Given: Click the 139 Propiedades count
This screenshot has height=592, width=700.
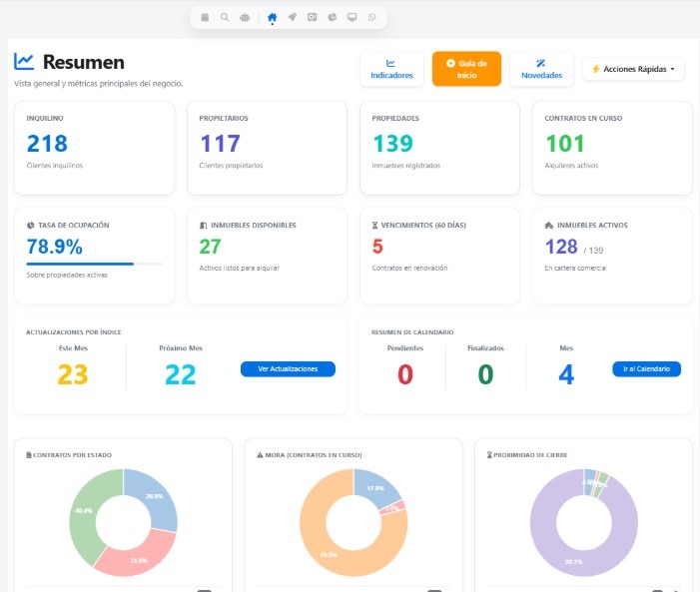Looking at the screenshot, I should pyautogui.click(x=392, y=144).
